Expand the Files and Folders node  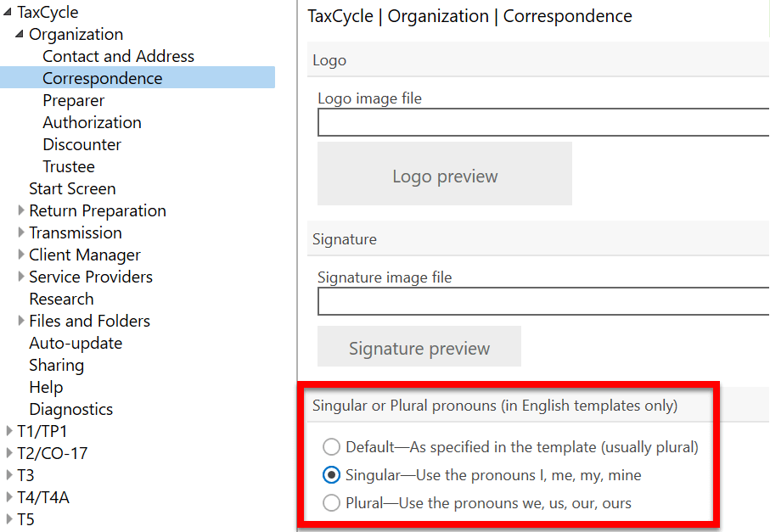[21, 321]
